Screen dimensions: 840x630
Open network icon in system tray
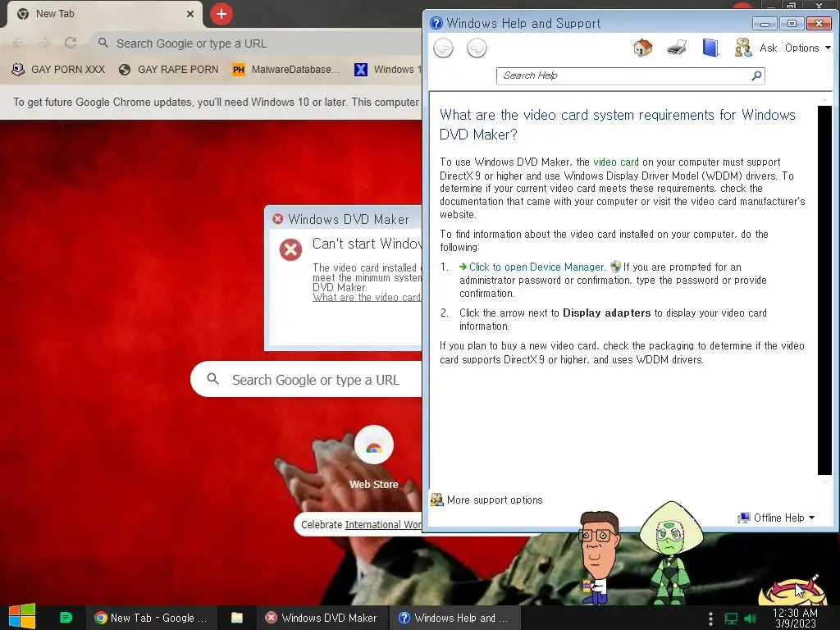731,619
